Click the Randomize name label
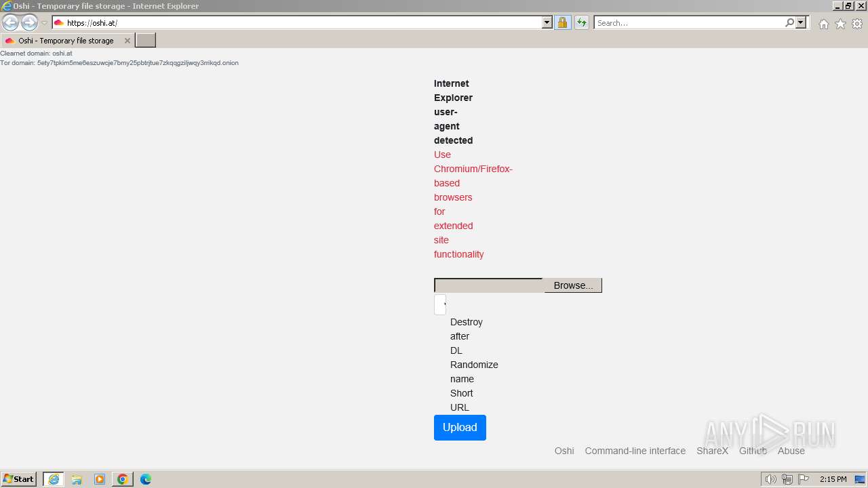Viewport: 868px width, 488px height. click(x=474, y=372)
